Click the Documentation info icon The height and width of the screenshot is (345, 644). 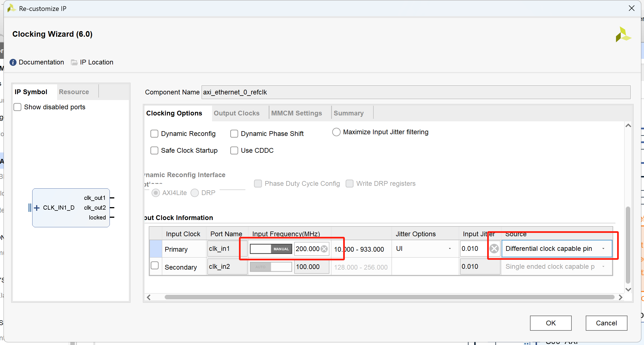13,62
